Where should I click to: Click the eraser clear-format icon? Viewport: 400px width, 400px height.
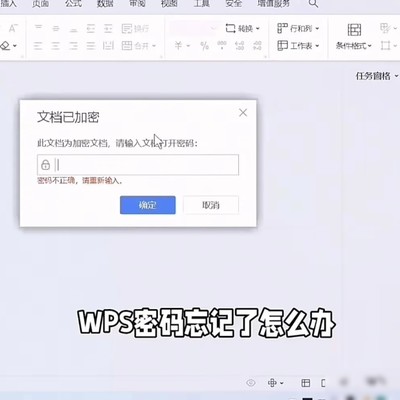point(5,45)
